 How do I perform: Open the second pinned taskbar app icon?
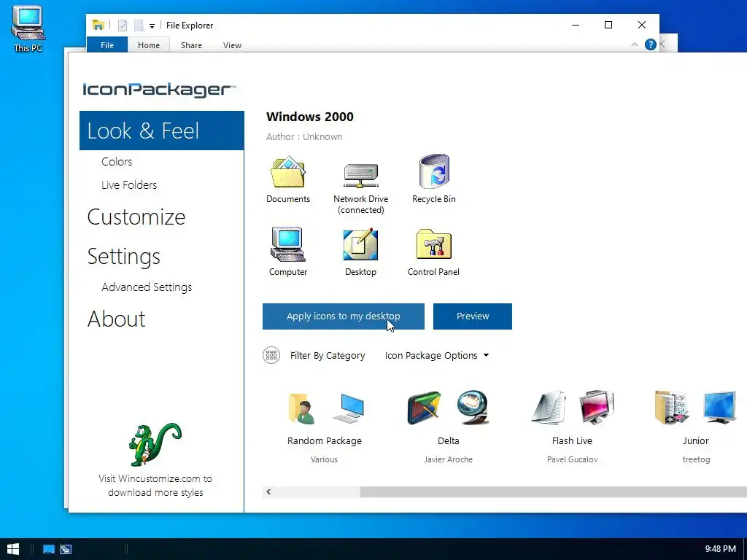pyautogui.click(x=66, y=549)
